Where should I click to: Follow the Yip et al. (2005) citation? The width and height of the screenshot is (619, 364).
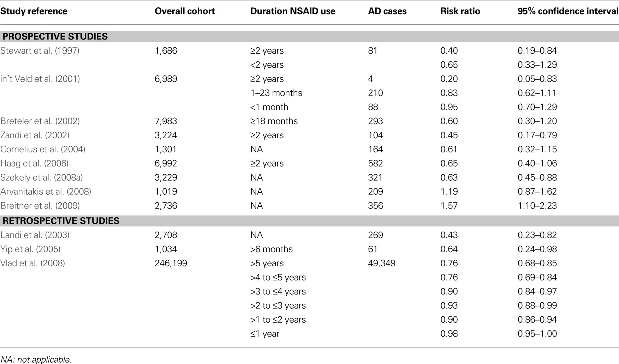coord(30,249)
